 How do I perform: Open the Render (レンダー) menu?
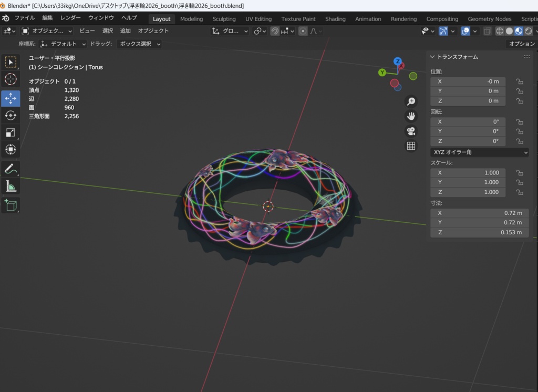(x=70, y=18)
